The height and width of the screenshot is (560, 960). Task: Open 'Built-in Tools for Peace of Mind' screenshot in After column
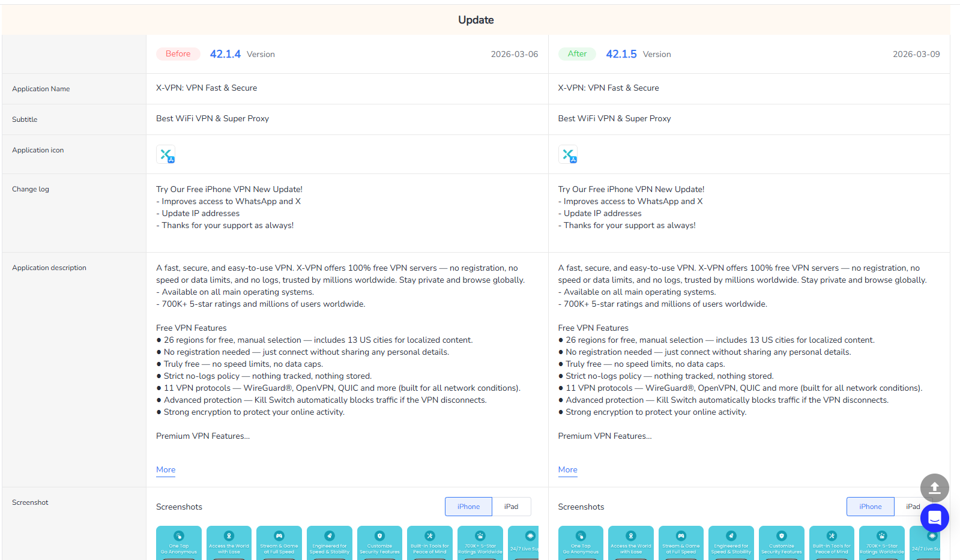tap(832, 543)
